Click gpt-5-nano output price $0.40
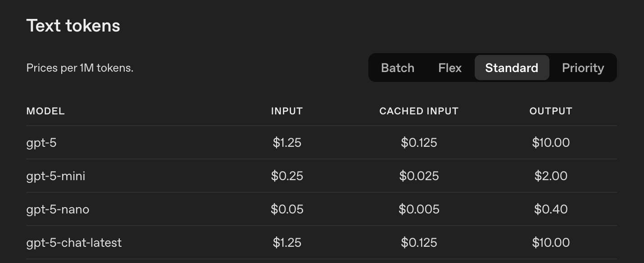This screenshot has width=644, height=263. (x=551, y=209)
